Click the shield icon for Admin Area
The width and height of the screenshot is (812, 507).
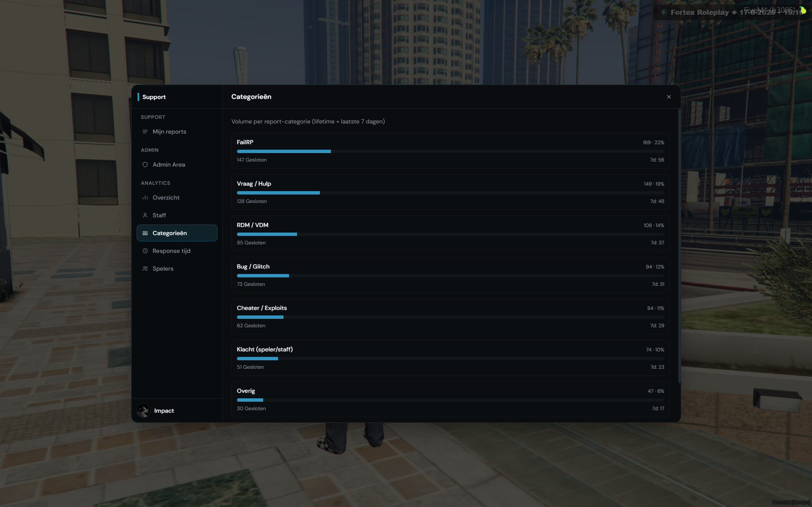point(145,164)
